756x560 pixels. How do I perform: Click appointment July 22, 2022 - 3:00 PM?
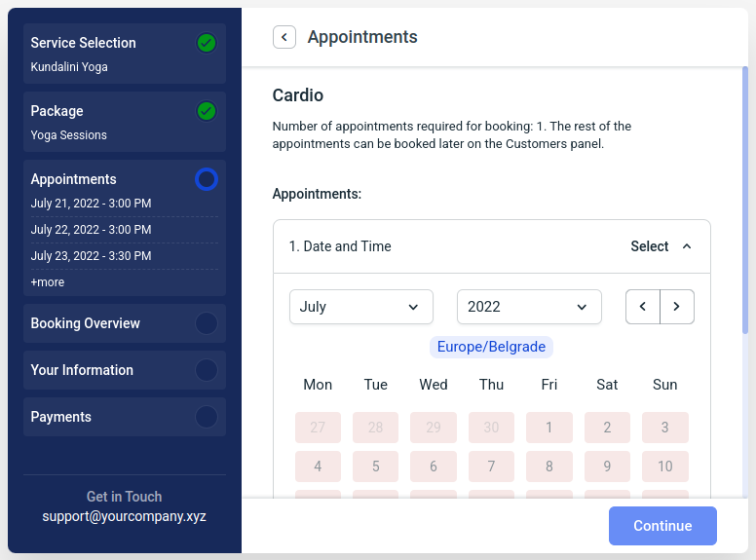[92, 230]
